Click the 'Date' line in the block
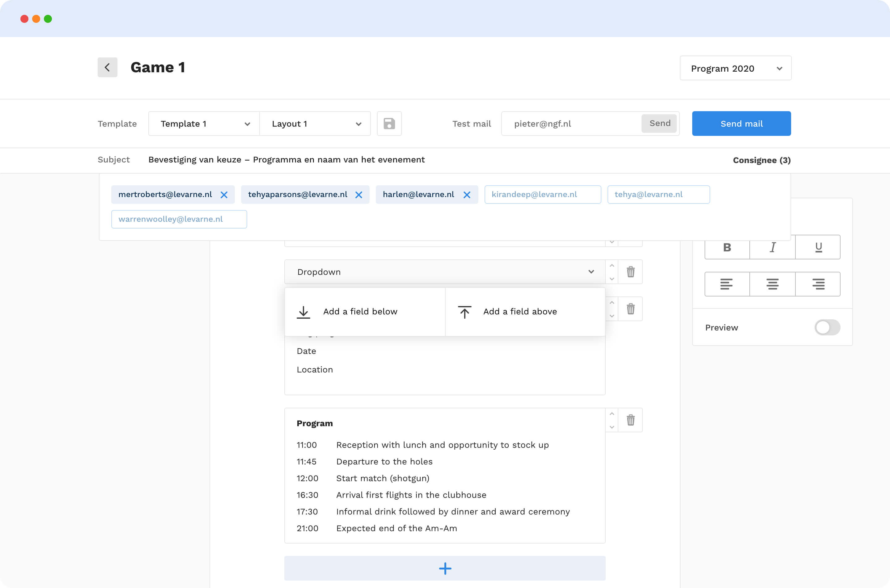Screen dimensions: 890x588 (306, 351)
